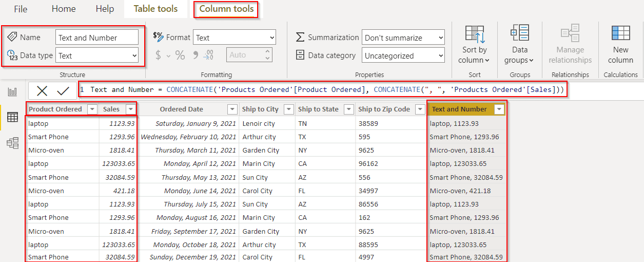
Task: Click the Data type icon
Action: pyautogui.click(x=12, y=55)
